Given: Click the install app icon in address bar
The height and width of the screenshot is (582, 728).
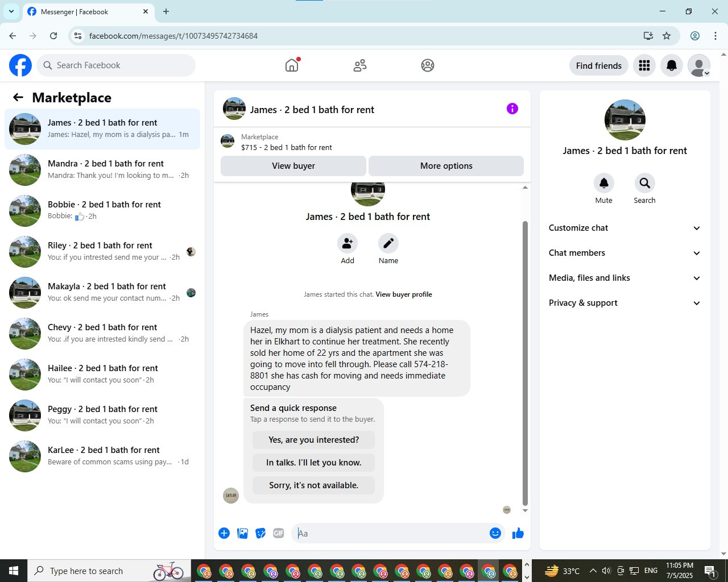Looking at the screenshot, I should coord(648,36).
